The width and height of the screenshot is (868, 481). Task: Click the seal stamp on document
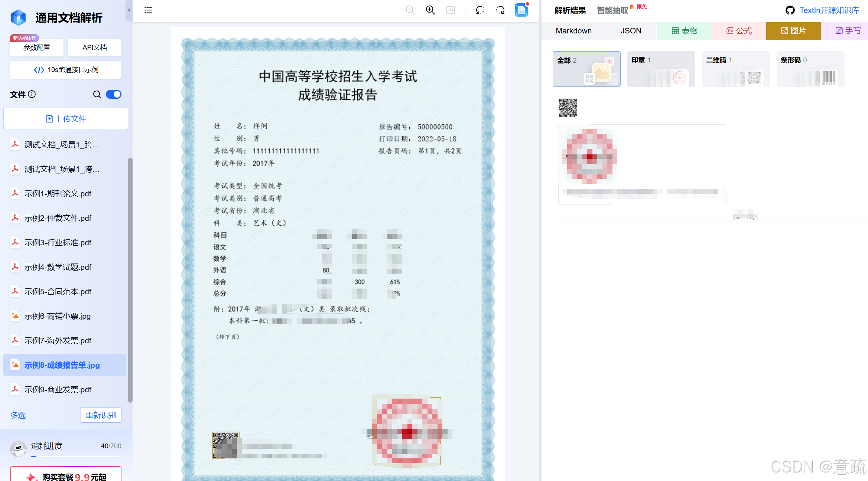pos(407,431)
